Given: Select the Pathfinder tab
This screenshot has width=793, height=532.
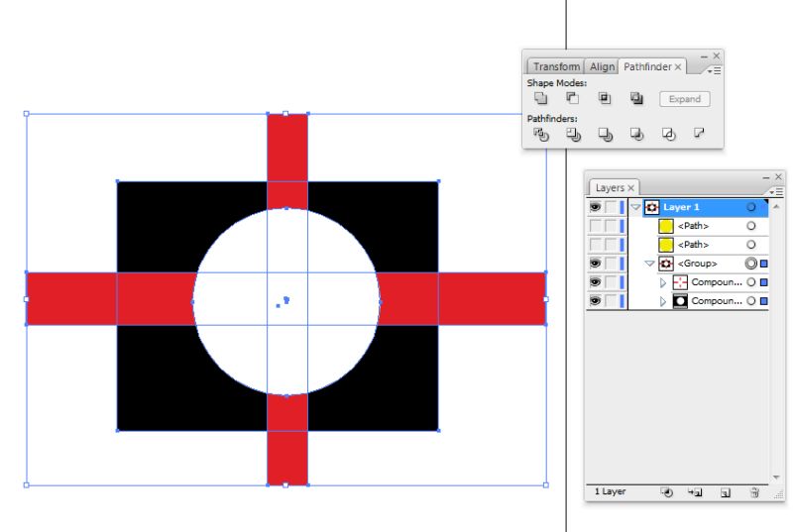Looking at the screenshot, I should [x=647, y=66].
